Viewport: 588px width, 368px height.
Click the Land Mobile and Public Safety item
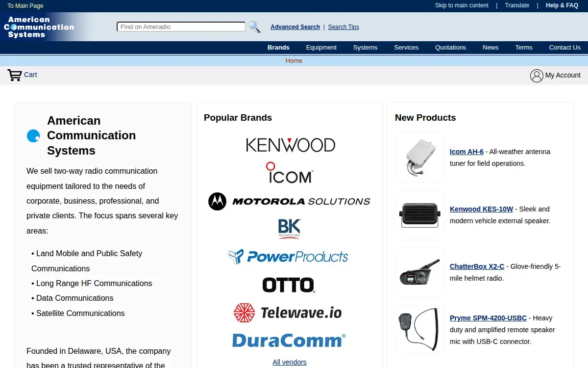click(87, 261)
